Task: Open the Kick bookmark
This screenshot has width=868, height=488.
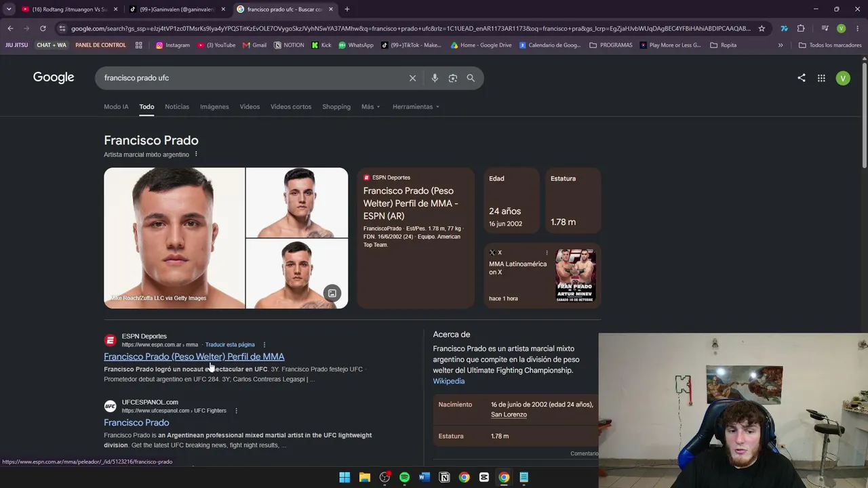Action: (321, 45)
